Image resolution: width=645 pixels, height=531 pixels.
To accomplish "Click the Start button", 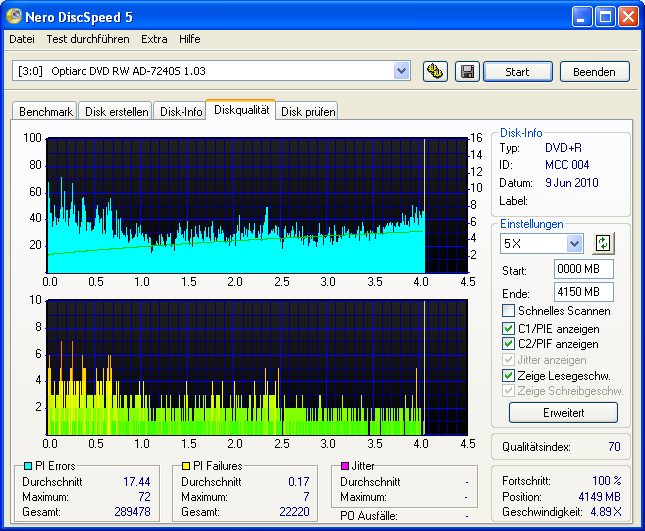I will tap(517, 72).
